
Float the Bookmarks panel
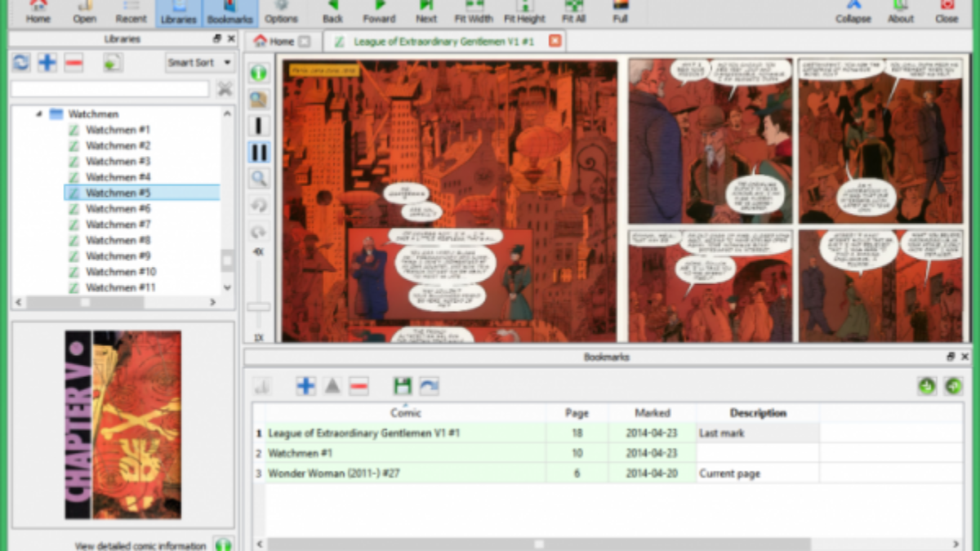tap(951, 357)
